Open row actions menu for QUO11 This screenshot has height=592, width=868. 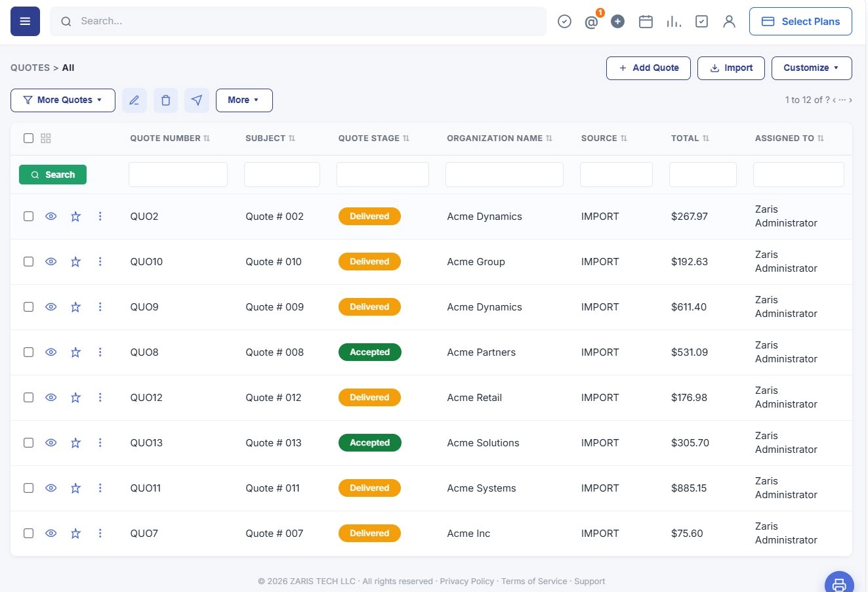point(100,488)
